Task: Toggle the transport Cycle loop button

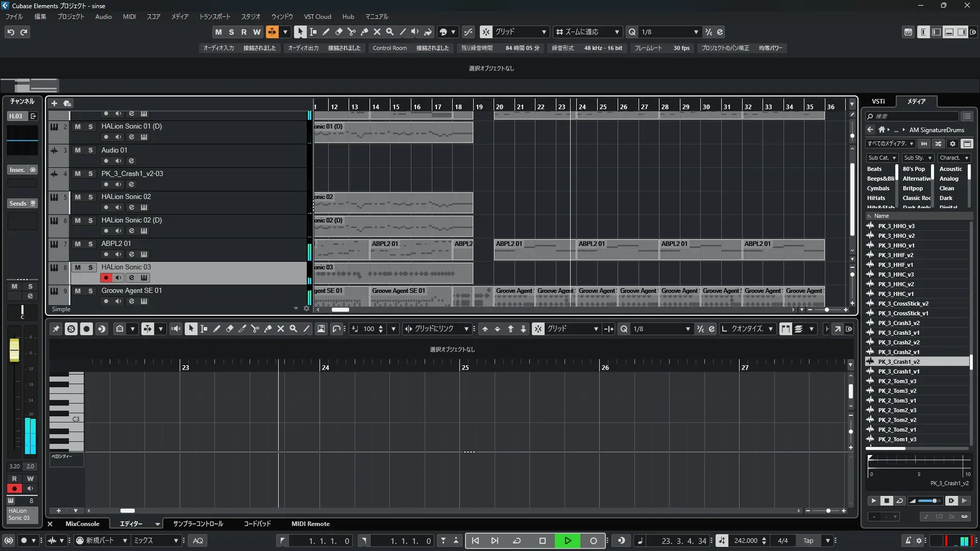Action: pyautogui.click(x=517, y=541)
